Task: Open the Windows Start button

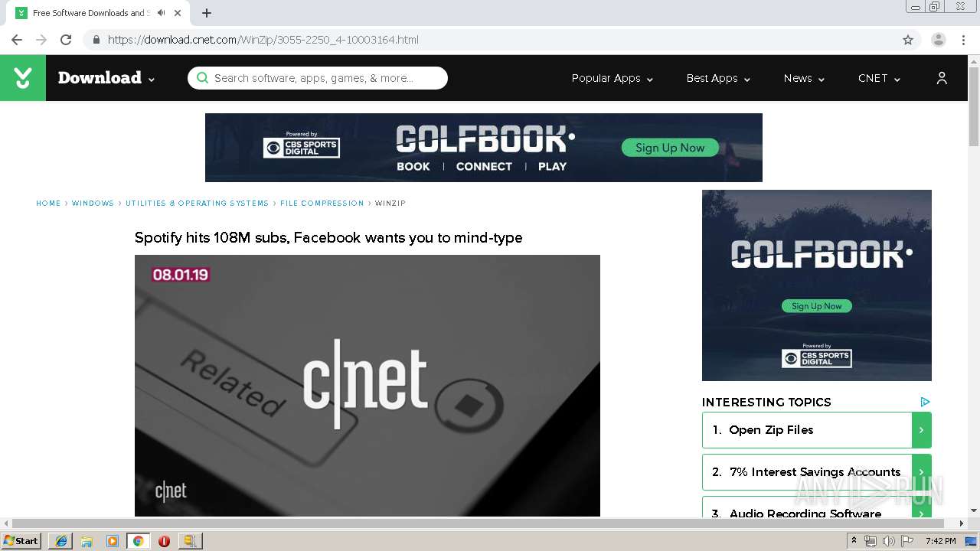Action: [21, 541]
